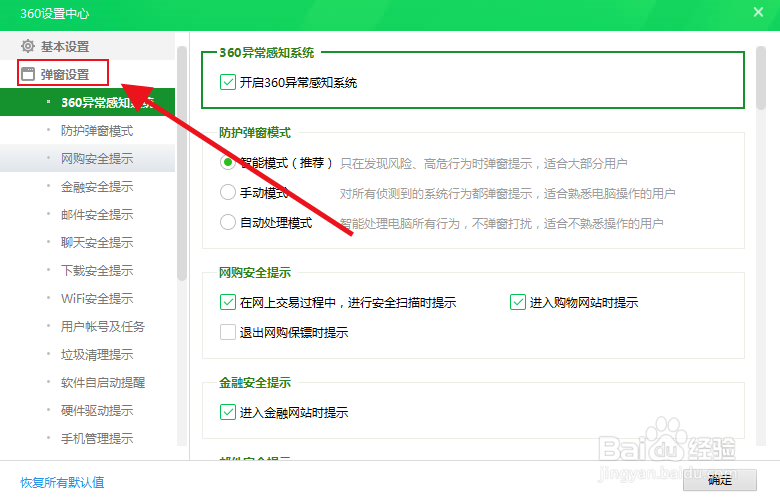Click the sidebar vertical scrollbar

click(182, 163)
